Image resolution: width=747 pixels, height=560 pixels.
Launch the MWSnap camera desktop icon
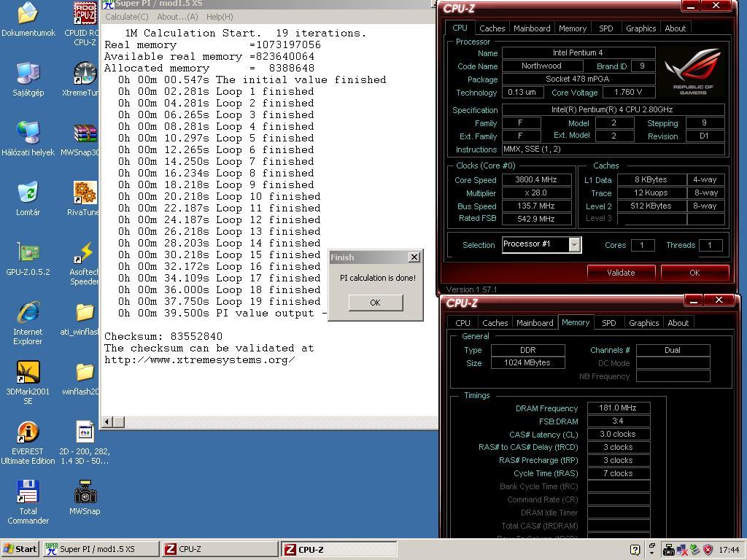[85, 491]
